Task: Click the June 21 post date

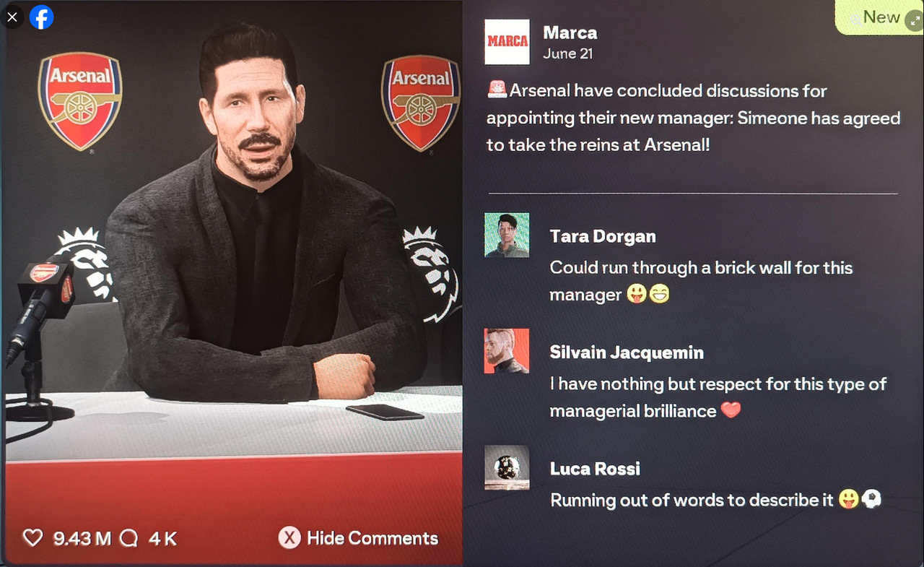Action: coord(567,54)
